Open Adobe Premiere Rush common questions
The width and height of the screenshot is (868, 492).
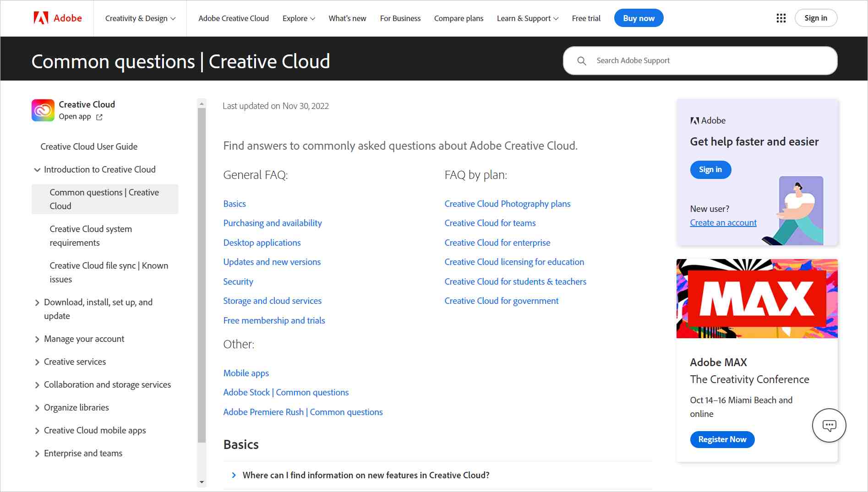[303, 412]
